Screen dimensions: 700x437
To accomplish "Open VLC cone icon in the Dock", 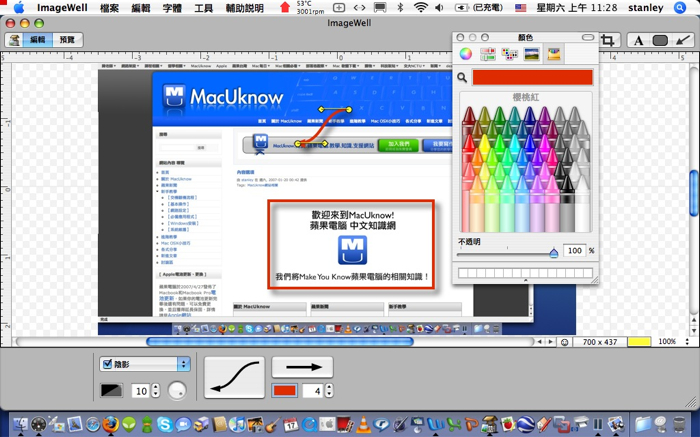I will pos(363,424).
